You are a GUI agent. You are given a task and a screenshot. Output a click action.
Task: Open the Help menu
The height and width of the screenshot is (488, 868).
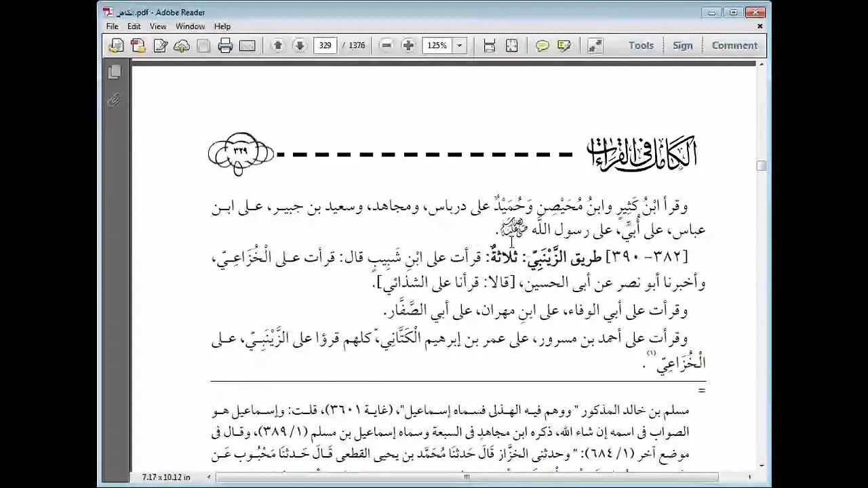(222, 26)
